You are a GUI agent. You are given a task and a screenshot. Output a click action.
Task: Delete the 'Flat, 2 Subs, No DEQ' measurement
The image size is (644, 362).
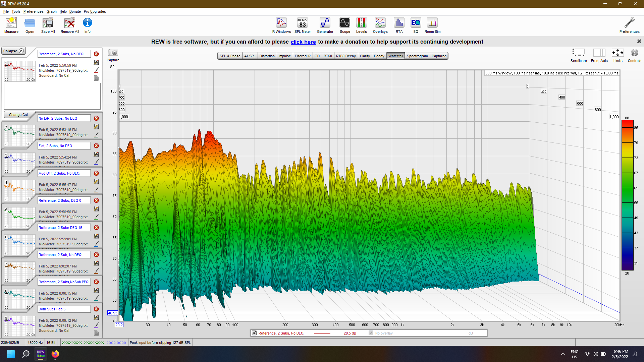[x=96, y=146]
